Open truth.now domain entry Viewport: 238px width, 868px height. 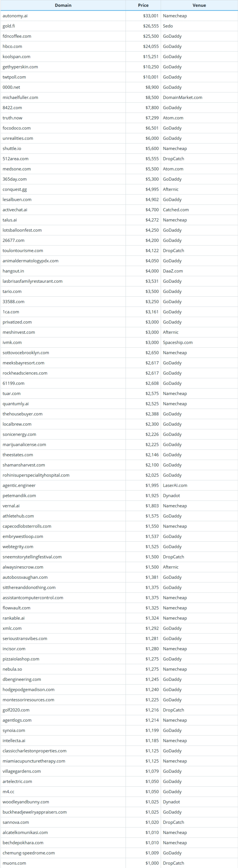(x=12, y=118)
